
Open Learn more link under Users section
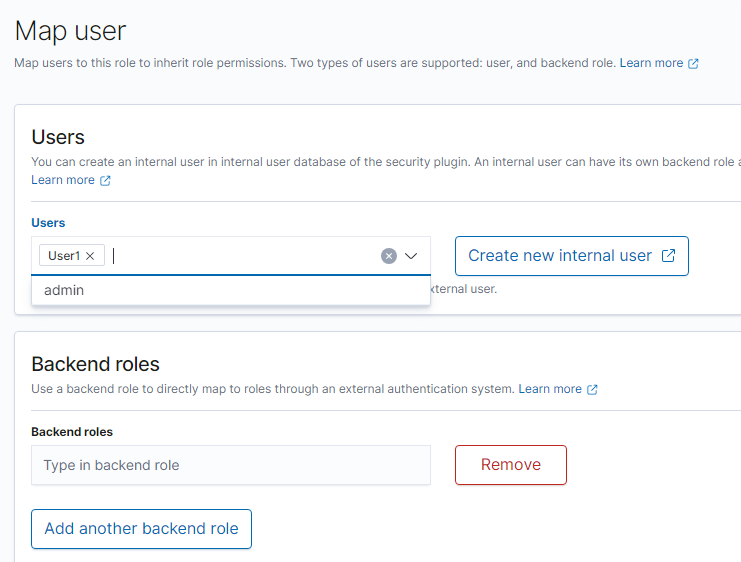63,180
